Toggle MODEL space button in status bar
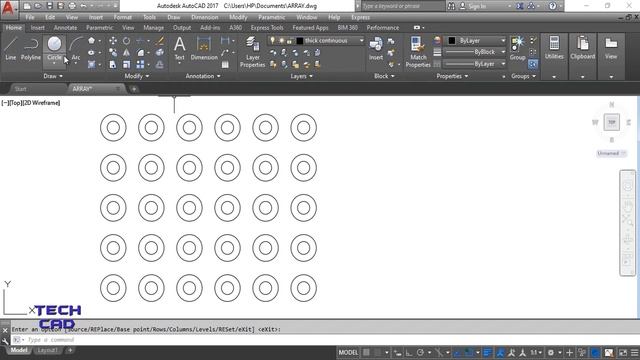640x360 pixels. click(348, 352)
